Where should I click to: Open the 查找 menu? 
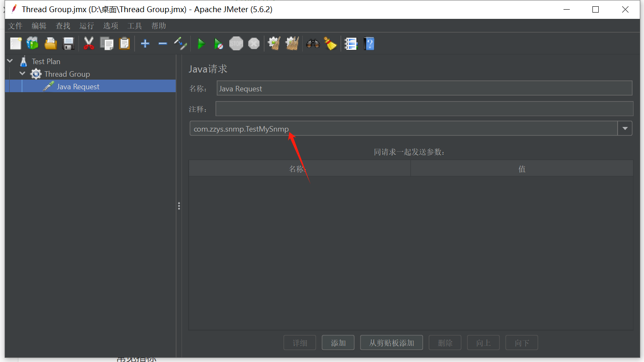pyautogui.click(x=63, y=26)
